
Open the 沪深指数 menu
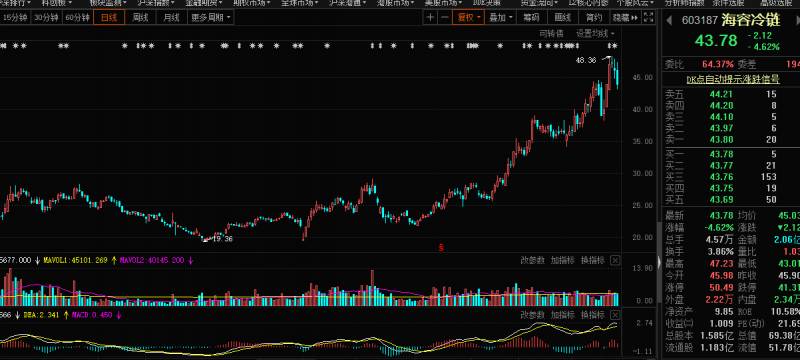pos(156,3)
